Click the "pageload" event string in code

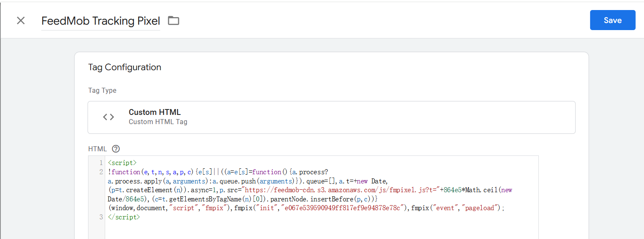[480, 208]
